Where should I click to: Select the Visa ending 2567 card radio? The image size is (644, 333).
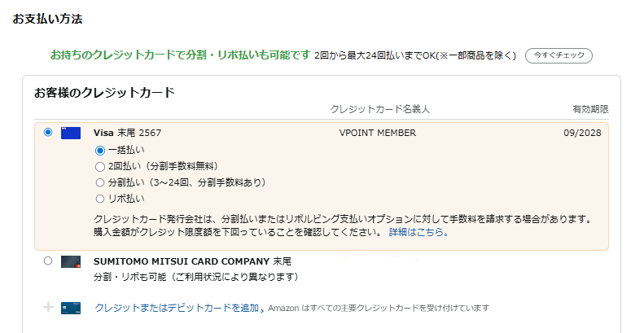point(48,132)
